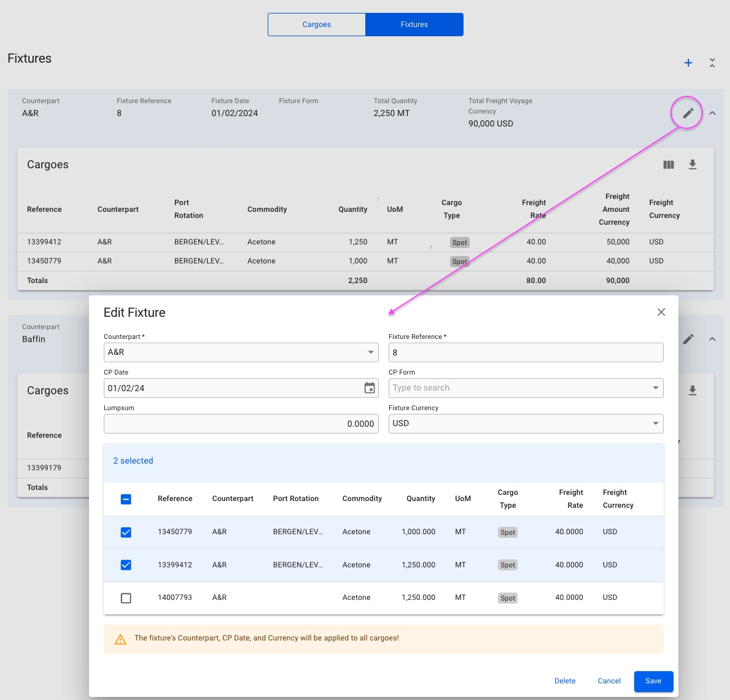Screen dimensions: 730x700
Task: Open column chooser in A&R Cargoes table
Action: 669,165
